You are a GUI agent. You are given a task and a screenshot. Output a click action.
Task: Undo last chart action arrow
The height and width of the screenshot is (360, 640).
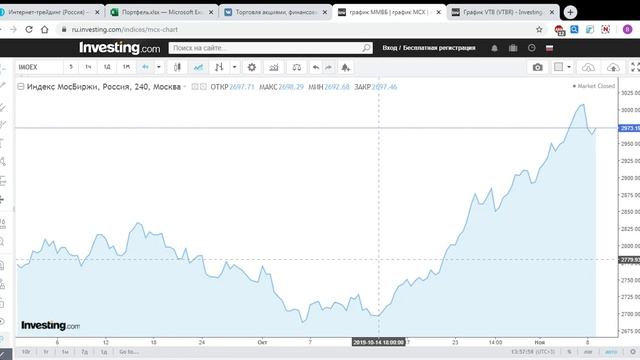click(316, 67)
